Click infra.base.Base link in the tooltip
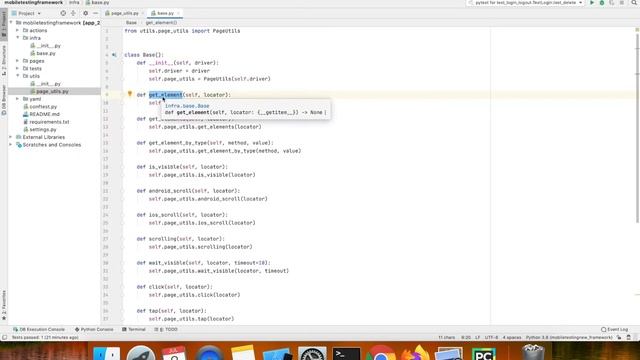640x360 pixels. tap(187, 106)
